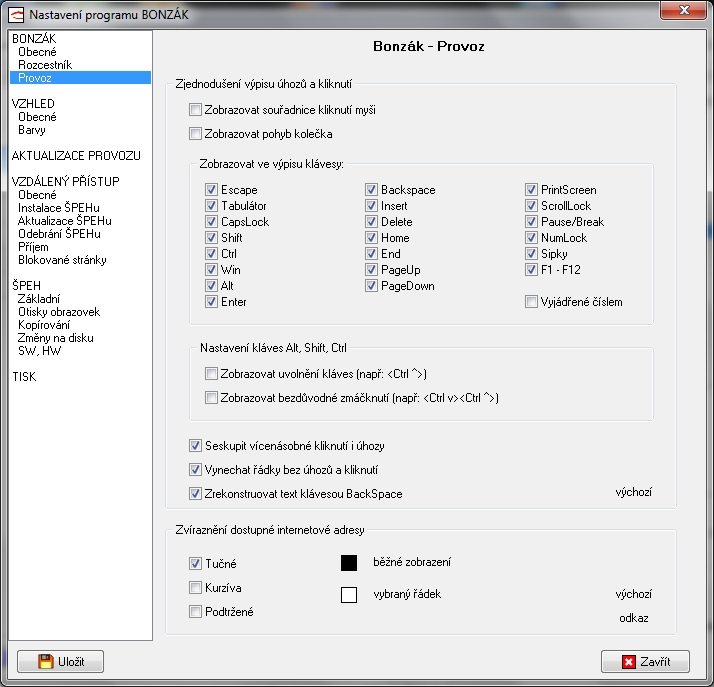Screen dimensions: 714x687
Task: Uncheck the Tabulátor key checkbox
Action: click(x=211, y=205)
